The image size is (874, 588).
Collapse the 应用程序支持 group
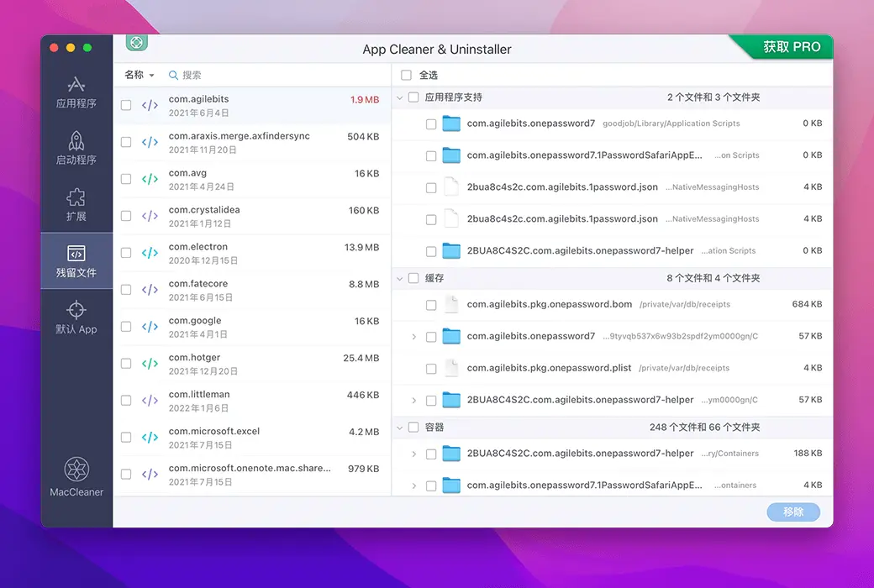point(400,97)
